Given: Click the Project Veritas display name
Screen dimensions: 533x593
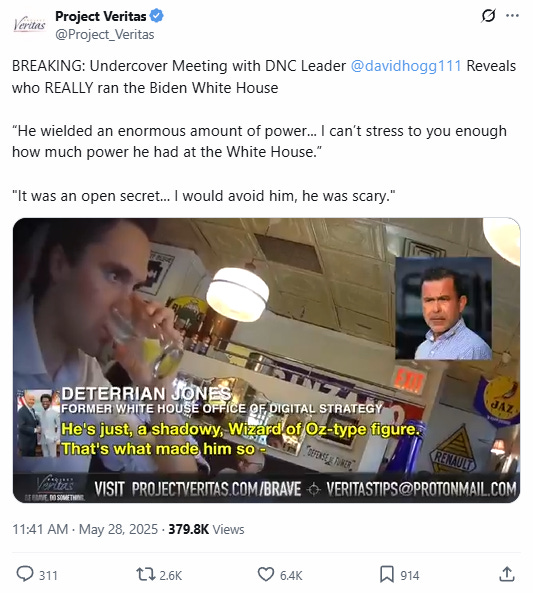Looking at the screenshot, I should 101,16.
